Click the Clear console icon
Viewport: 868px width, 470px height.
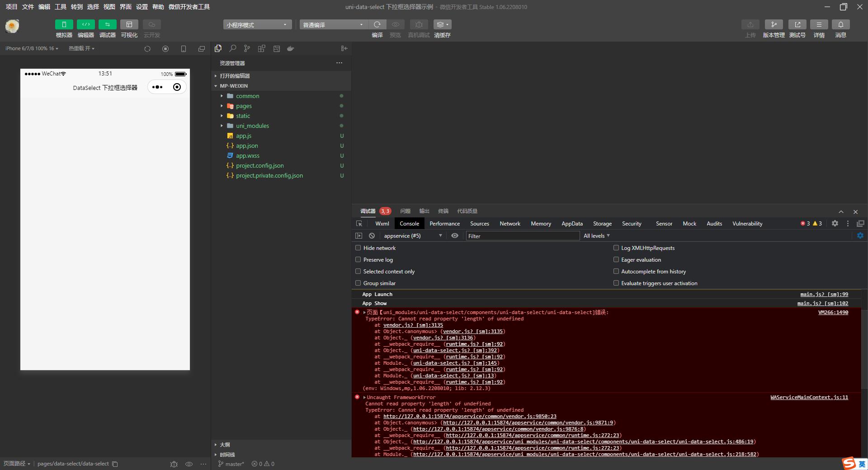tap(372, 236)
